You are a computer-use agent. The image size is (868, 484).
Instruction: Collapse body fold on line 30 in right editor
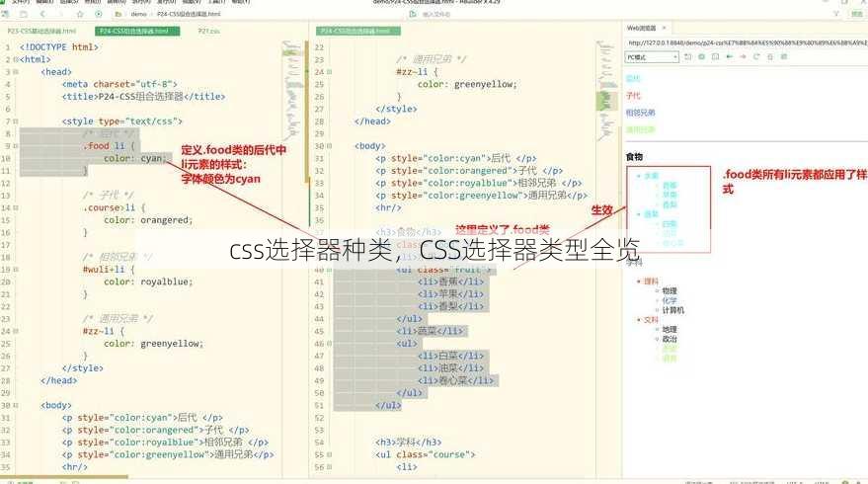pyautogui.click(x=330, y=146)
